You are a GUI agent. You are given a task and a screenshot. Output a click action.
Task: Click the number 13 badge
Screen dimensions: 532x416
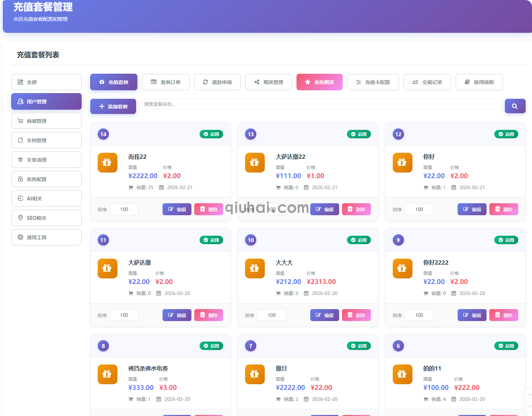tap(251, 134)
